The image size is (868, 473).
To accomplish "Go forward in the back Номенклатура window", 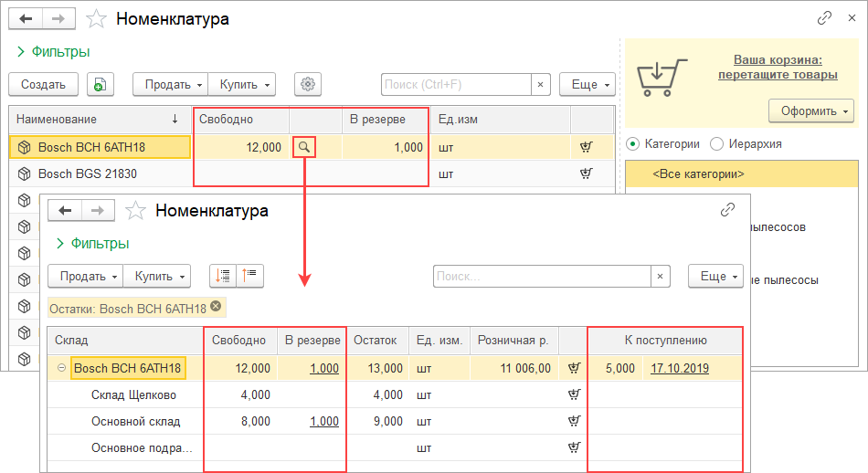I will pyautogui.click(x=58, y=19).
